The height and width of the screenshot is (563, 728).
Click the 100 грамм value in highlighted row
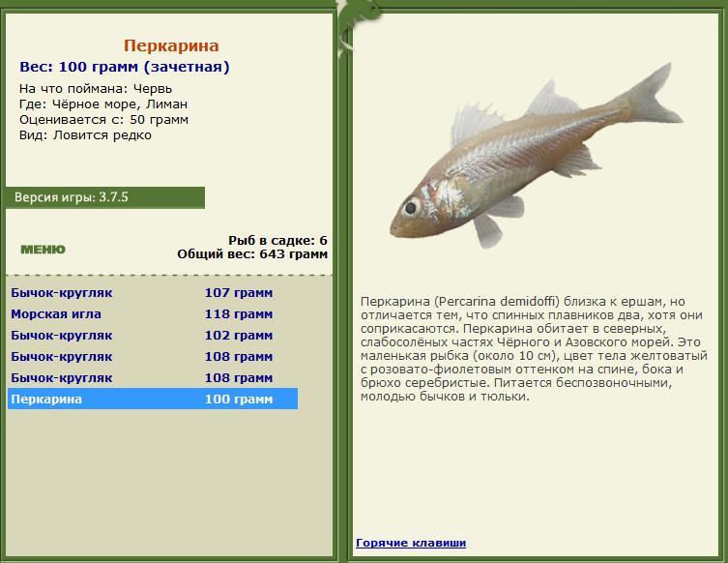(x=239, y=399)
